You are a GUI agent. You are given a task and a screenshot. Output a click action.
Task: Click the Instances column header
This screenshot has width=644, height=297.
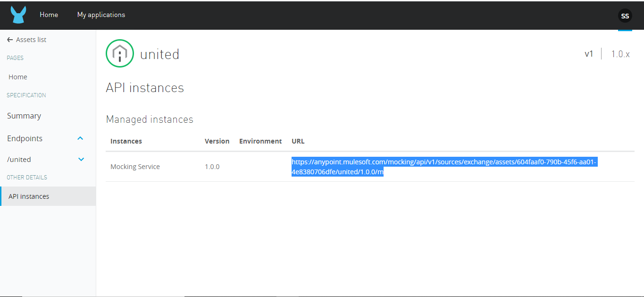[126, 141]
